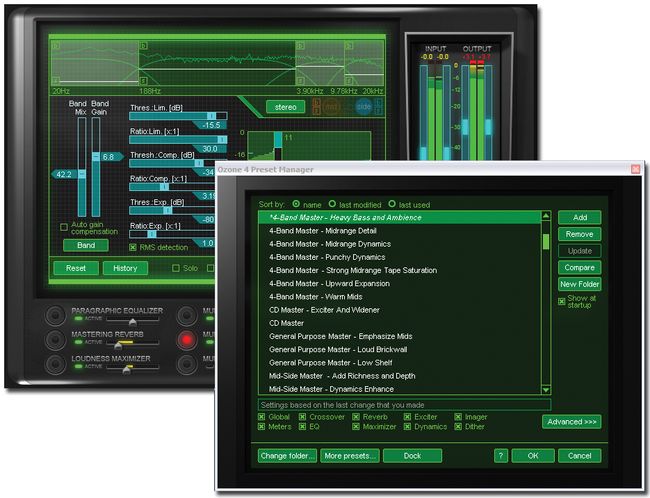Click preset list scroll down arrow
The image size is (650, 498).
[x=546, y=390]
